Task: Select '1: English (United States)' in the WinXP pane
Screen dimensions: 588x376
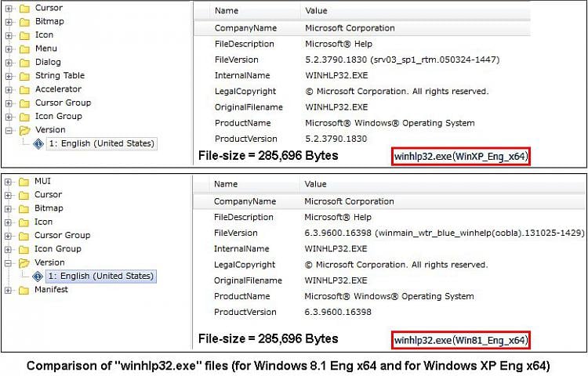Action: (x=102, y=143)
